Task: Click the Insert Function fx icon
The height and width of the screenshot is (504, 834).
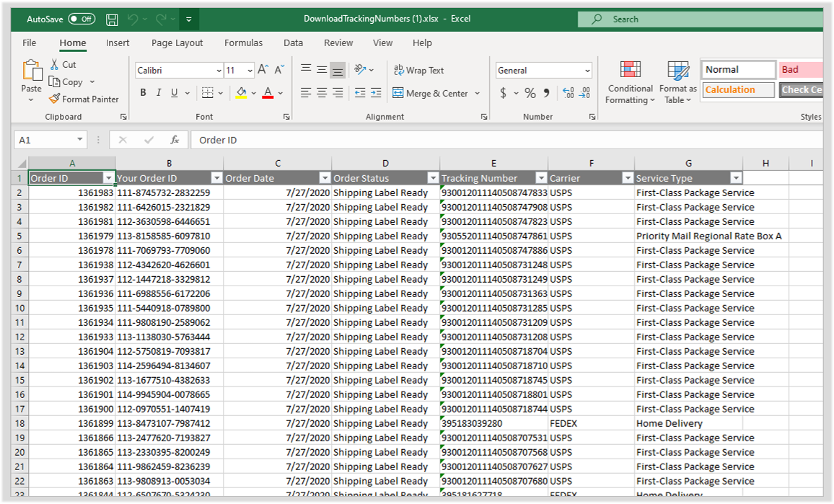Action: pos(175,140)
